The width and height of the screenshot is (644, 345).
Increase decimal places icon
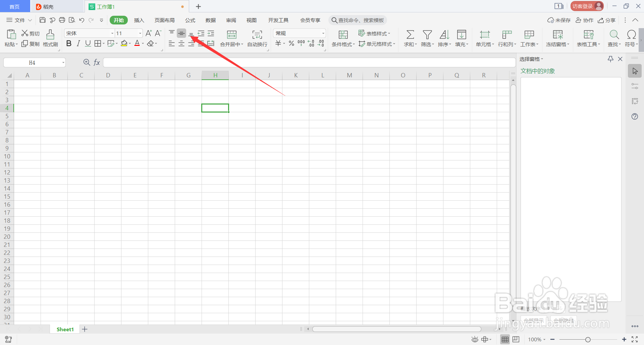[x=311, y=44]
